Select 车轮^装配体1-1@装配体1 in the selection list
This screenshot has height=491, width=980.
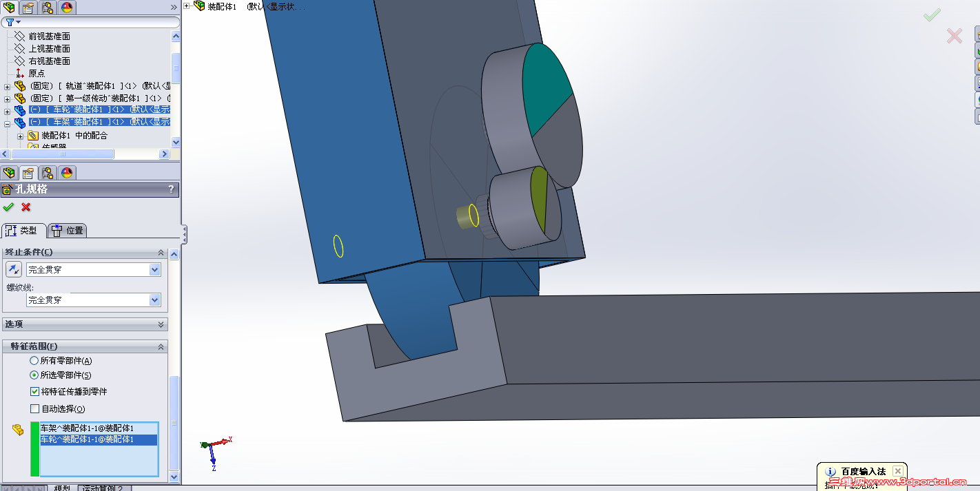pos(99,439)
